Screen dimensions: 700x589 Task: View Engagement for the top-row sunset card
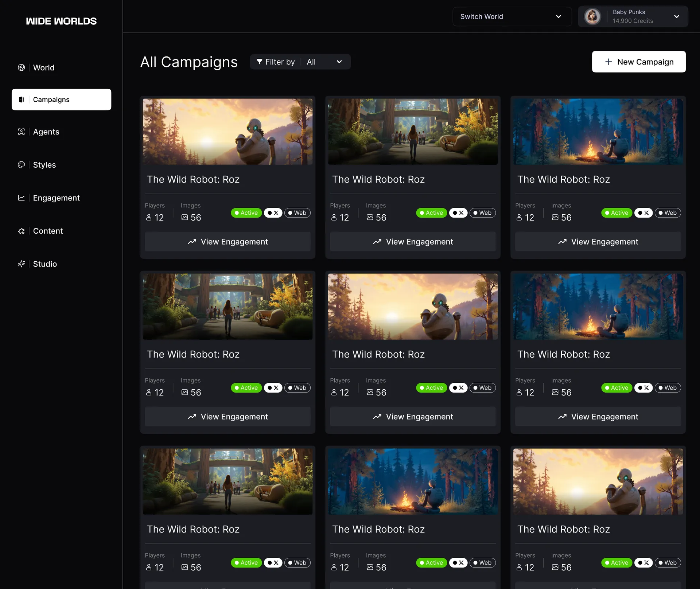click(x=227, y=242)
